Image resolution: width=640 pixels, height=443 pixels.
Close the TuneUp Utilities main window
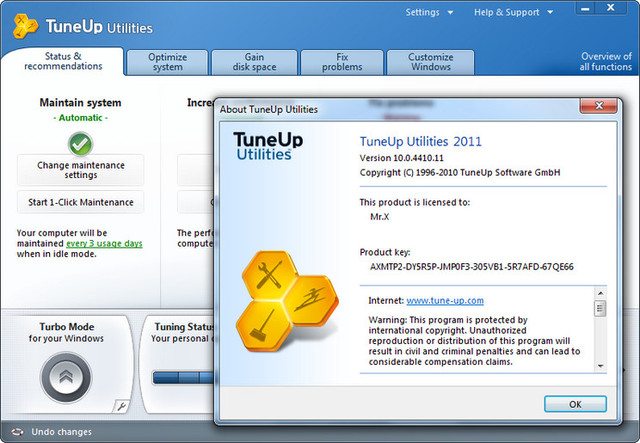tap(611, 8)
